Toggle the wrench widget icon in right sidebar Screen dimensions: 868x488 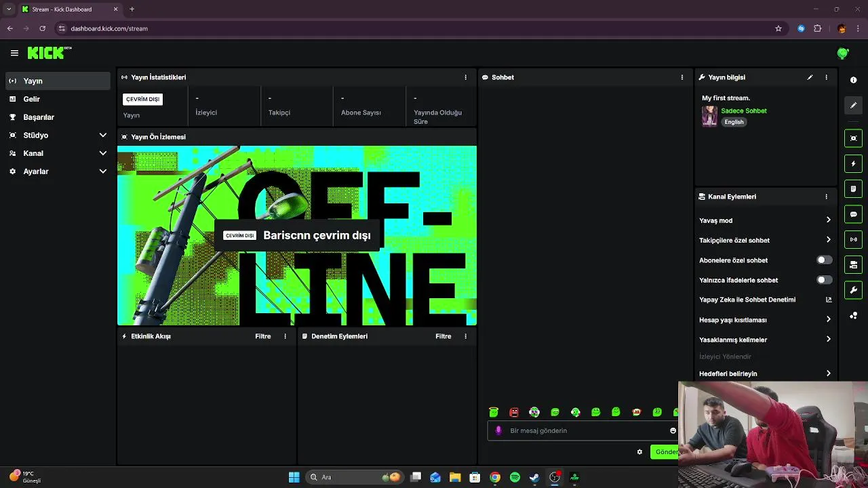pos(853,290)
